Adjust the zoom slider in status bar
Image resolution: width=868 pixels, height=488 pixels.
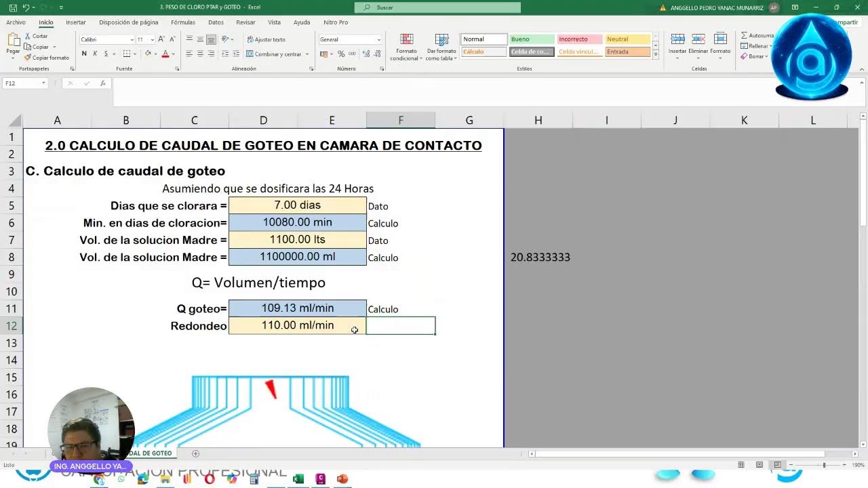pyautogui.click(x=824, y=465)
